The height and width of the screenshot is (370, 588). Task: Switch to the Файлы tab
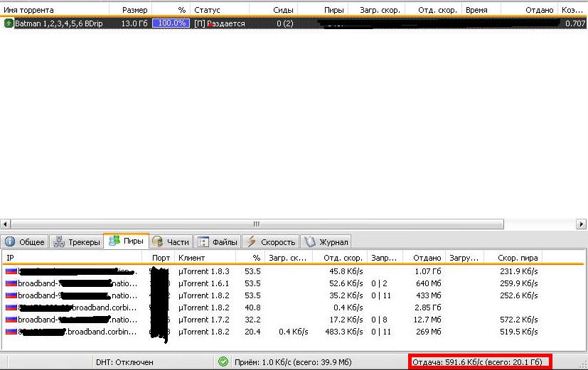[218, 242]
